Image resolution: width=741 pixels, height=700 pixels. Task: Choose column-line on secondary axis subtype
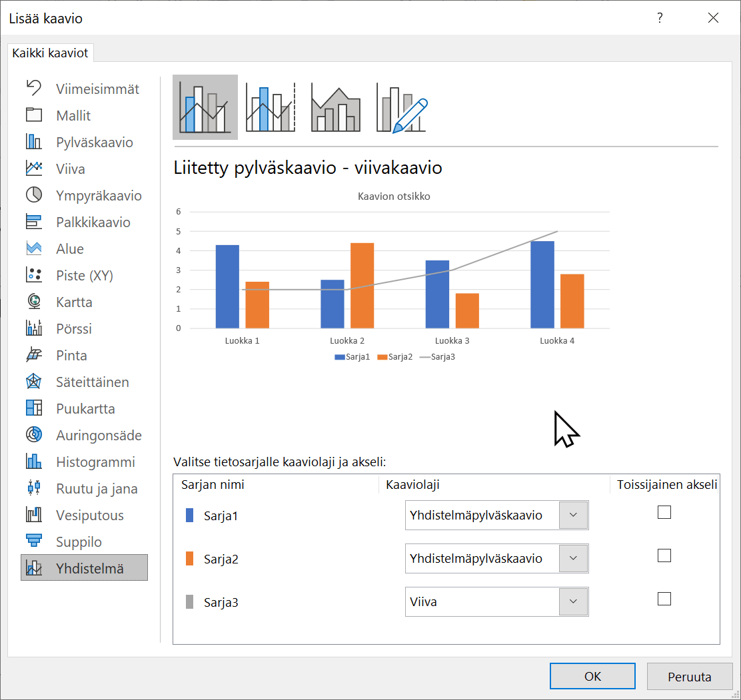[271, 107]
